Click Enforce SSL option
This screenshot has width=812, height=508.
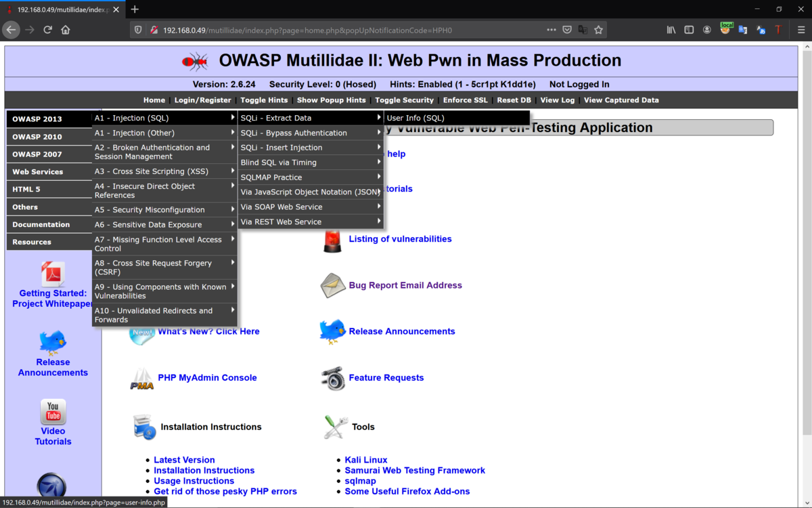coord(466,100)
